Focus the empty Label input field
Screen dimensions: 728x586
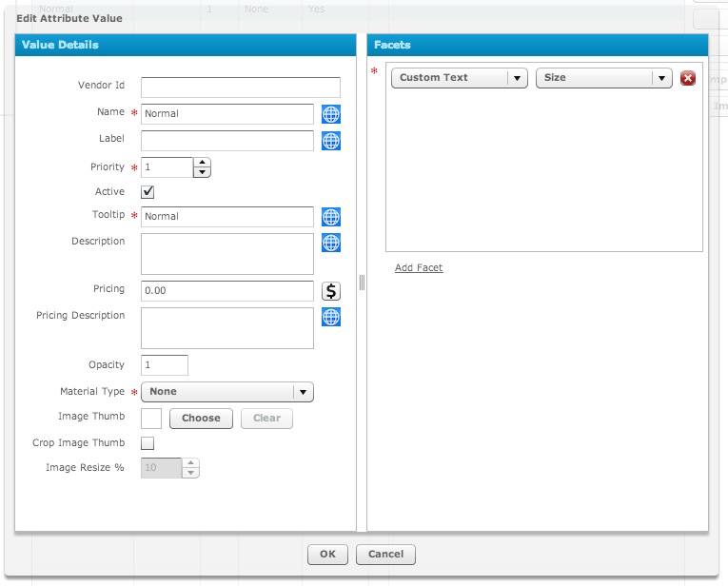click(x=227, y=141)
